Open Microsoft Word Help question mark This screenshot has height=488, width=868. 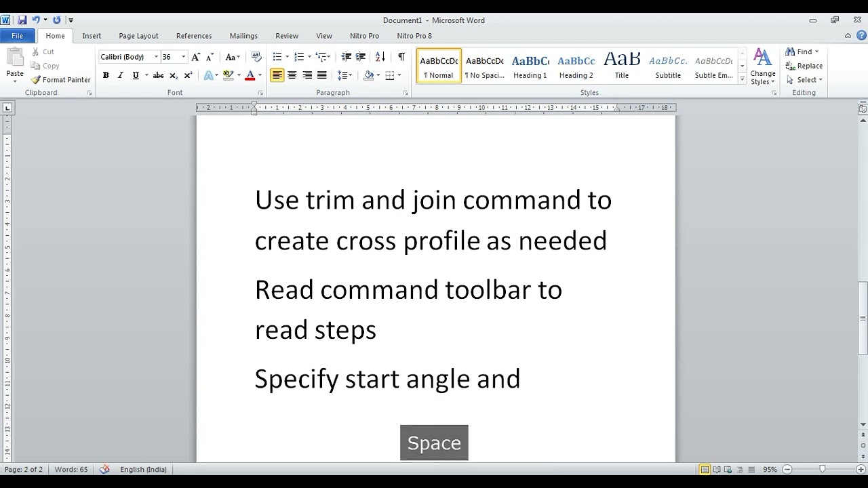pyautogui.click(x=861, y=36)
